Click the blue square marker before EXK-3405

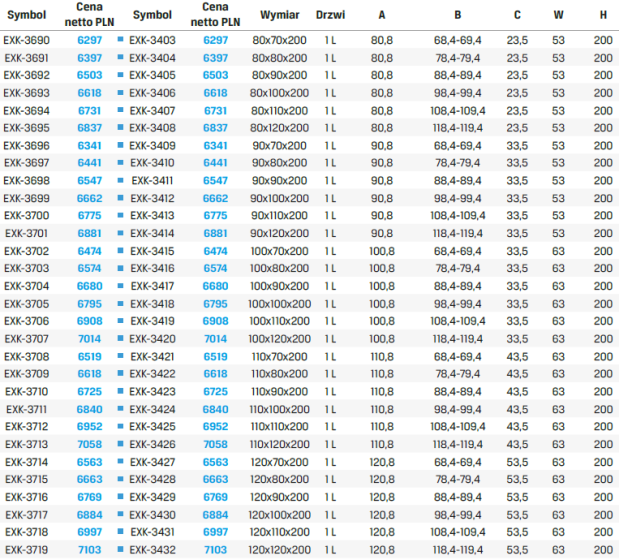(x=120, y=75)
